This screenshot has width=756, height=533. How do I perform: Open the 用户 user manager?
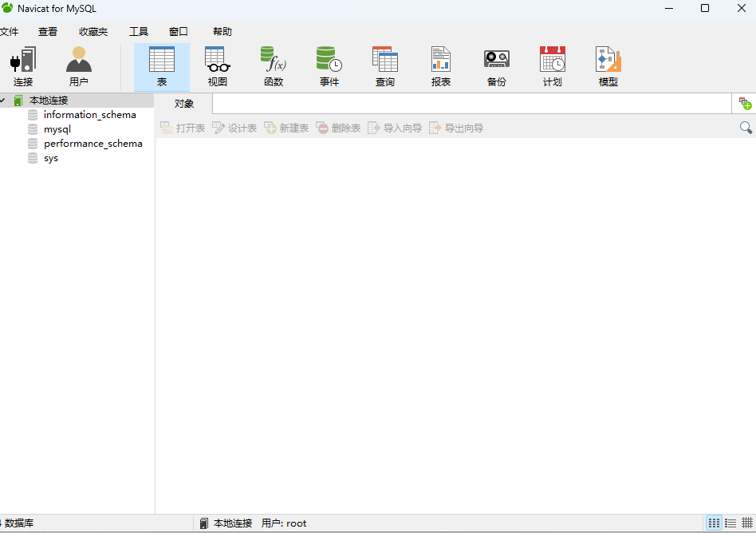[79, 66]
